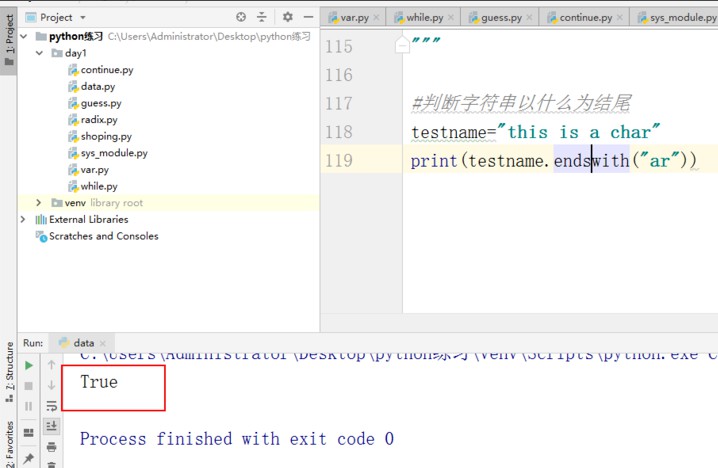
Task: Collapse all via Project panel toolbar icon
Action: click(261, 17)
